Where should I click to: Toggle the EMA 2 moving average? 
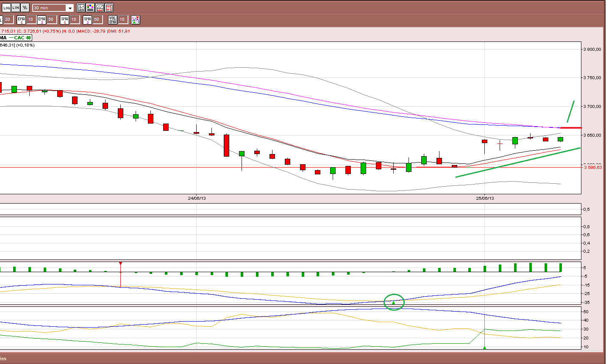point(42,19)
